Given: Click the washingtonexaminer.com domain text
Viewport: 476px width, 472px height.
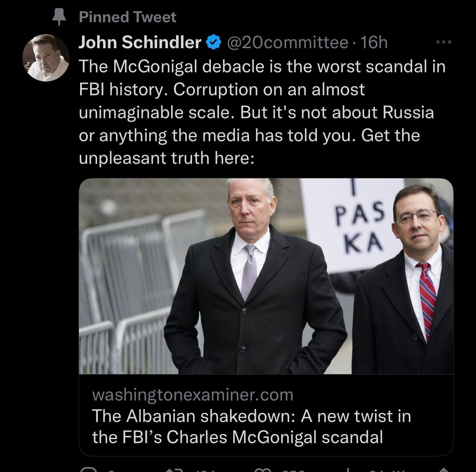Looking at the screenshot, I should (x=192, y=395).
